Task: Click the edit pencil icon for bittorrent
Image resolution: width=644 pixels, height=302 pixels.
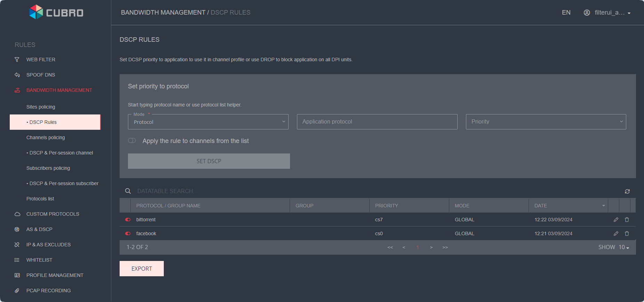Action: (616, 220)
